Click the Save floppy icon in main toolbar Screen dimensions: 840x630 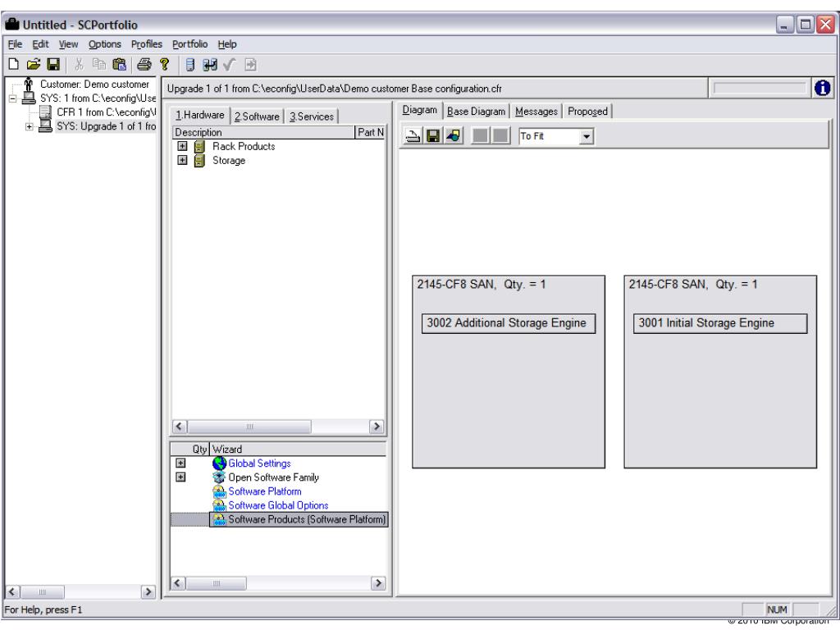click(53, 65)
